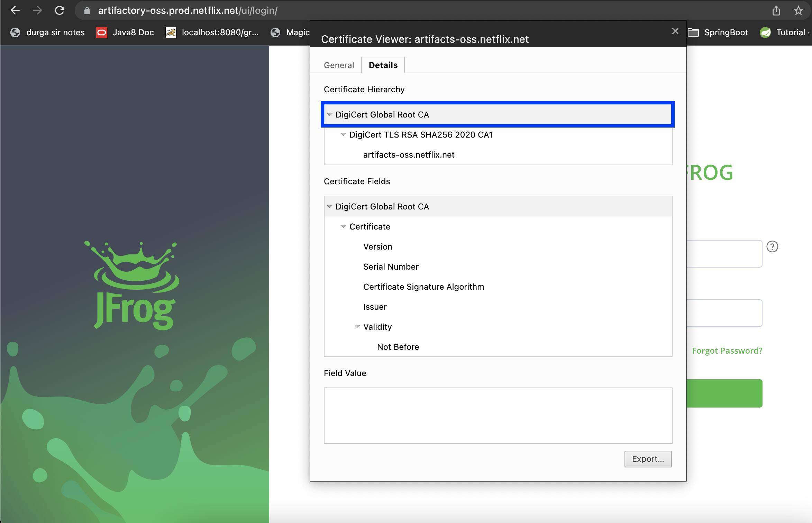Bookmark this page with star icon
Screen dimensions: 812x523
point(798,11)
